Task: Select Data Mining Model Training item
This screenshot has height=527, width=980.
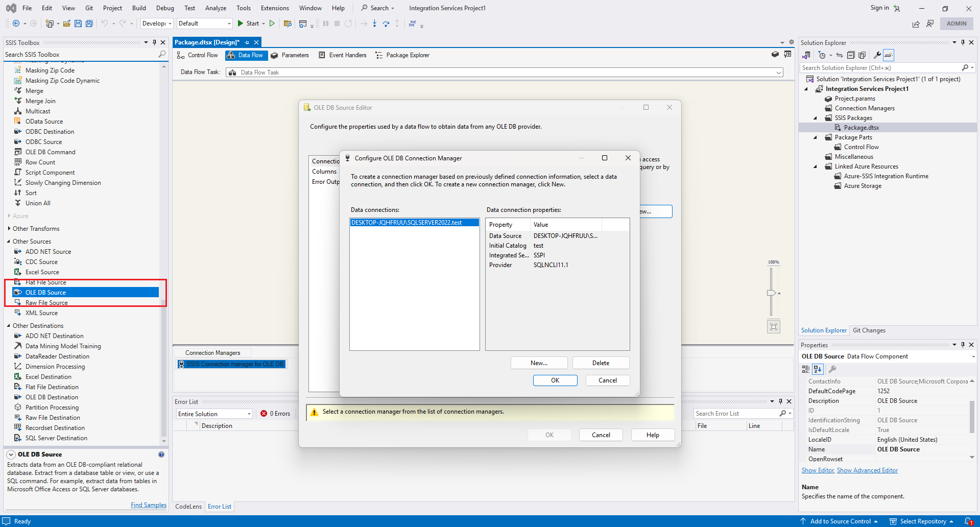Action: coord(63,346)
